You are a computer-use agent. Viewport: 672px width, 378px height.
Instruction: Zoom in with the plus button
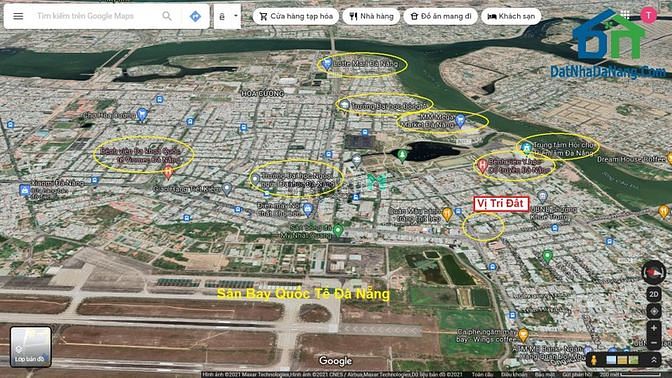654,328
